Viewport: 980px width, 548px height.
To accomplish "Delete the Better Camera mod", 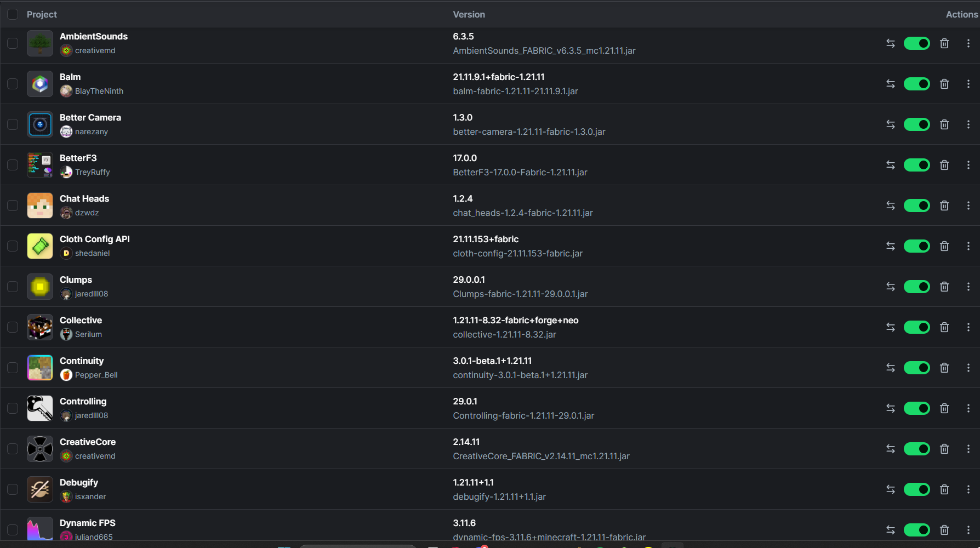I will (944, 124).
